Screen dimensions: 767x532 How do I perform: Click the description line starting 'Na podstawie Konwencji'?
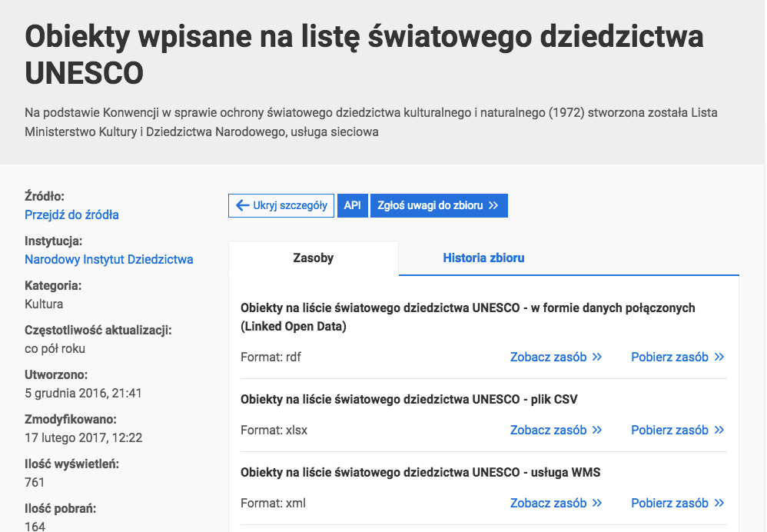(371, 112)
